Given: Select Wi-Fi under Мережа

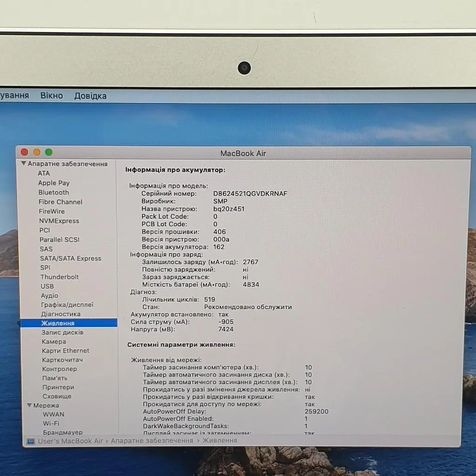Looking at the screenshot, I should tap(51, 423).
